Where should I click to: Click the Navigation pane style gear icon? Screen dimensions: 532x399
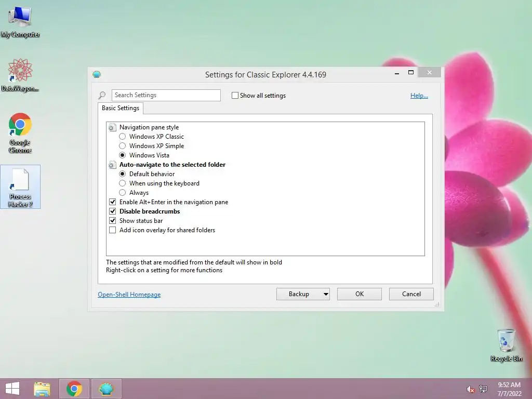(x=112, y=127)
